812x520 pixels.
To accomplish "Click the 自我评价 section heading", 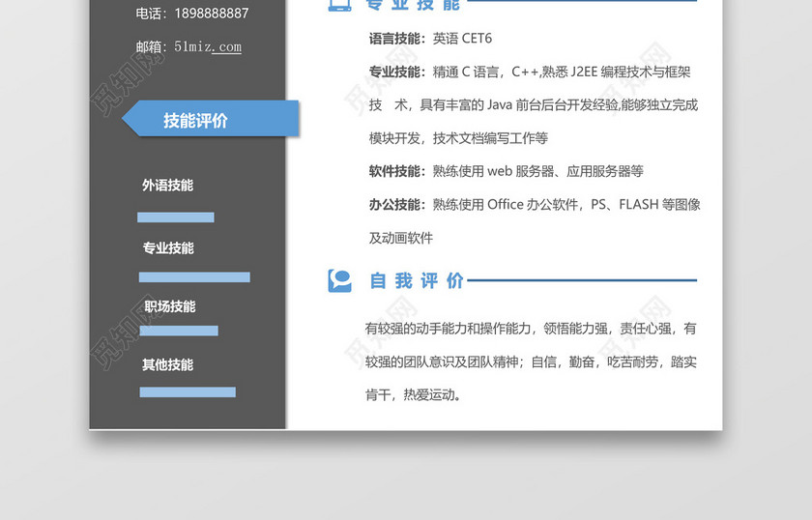I will 417,280.
